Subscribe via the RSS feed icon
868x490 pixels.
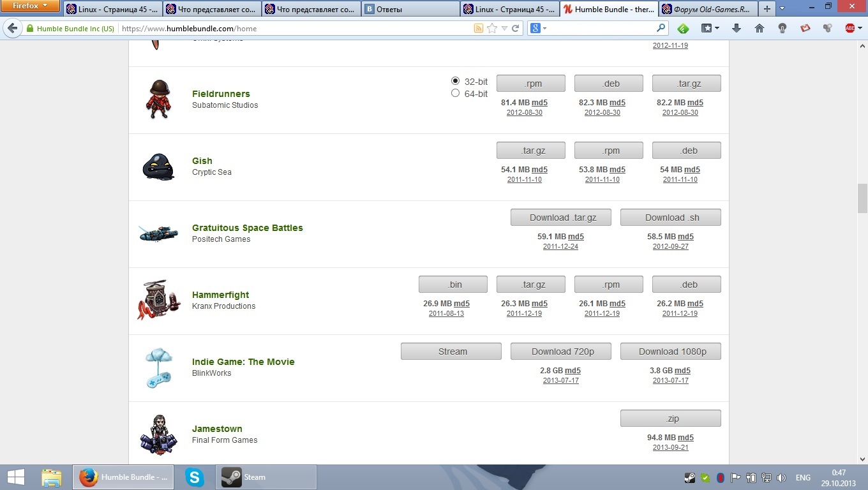(x=478, y=28)
